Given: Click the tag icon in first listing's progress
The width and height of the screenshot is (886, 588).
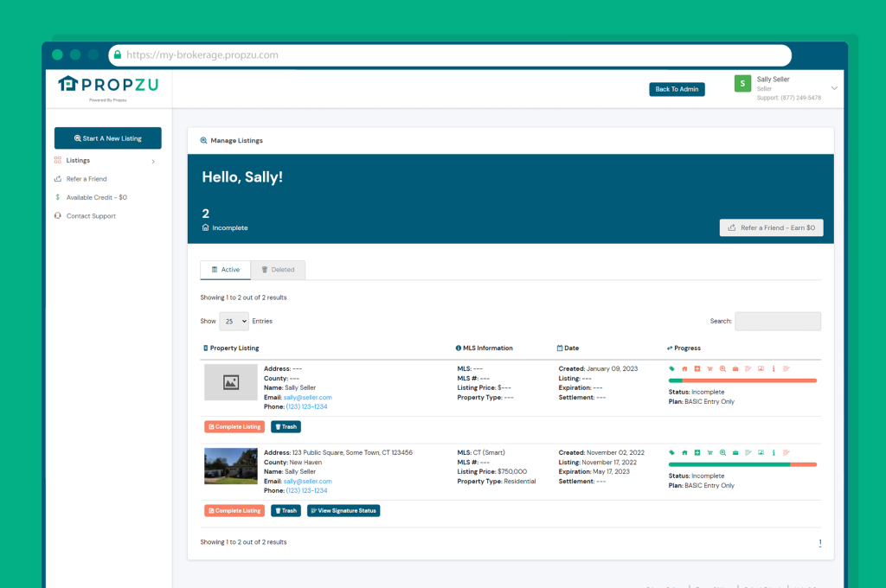Looking at the screenshot, I should tap(671, 368).
